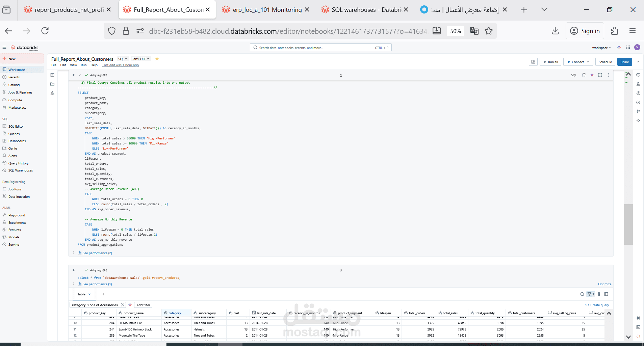Open the SQL language dropdown beside notebook title
Image resolution: width=644 pixels, height=346 pixels.
[123, 59]
